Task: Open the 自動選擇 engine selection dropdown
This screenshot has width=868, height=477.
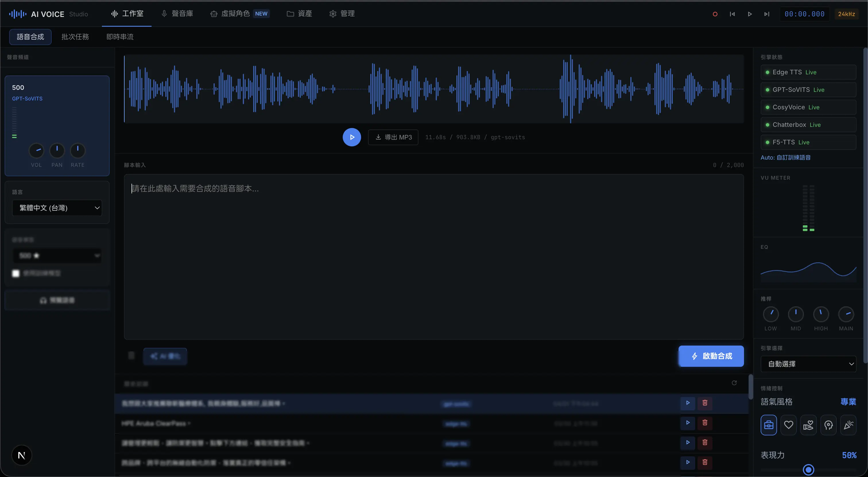Action: 809,364
